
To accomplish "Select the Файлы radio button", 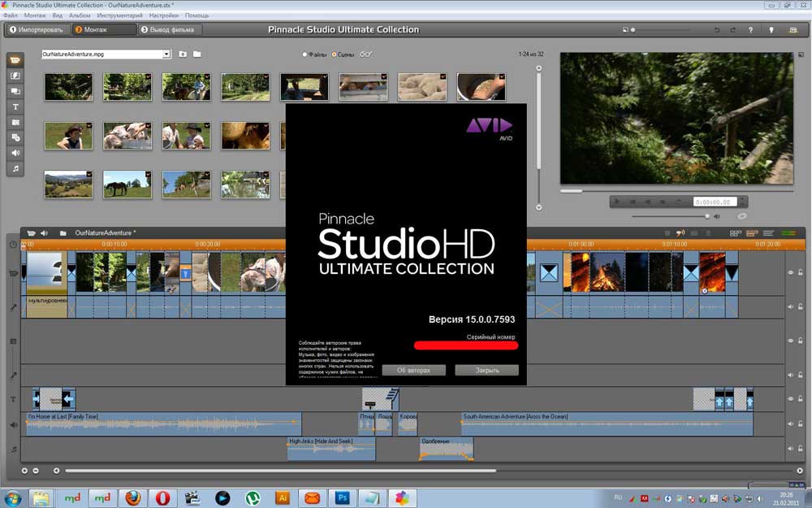I will 305,54.
